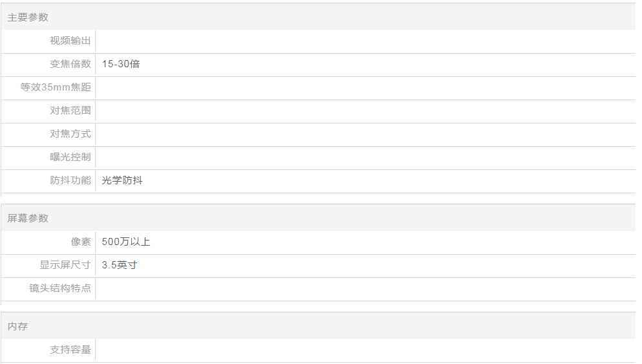Click the 变焦倍数 label

pos(70,64)
